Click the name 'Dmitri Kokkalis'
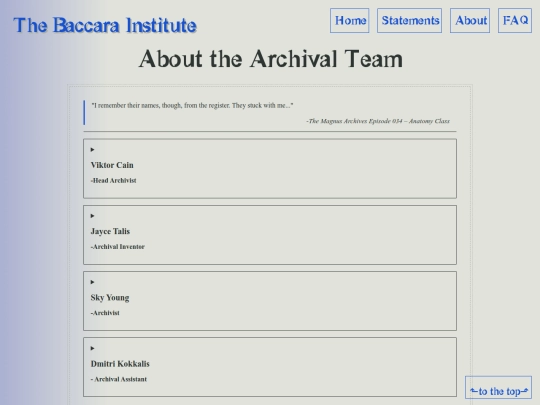 click(120, 364)
